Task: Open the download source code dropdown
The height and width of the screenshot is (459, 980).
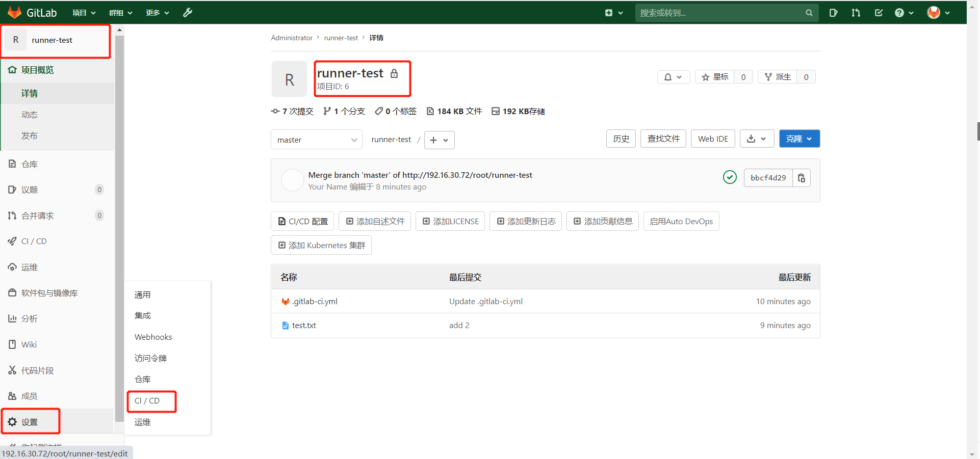Action: tap(757, 139)
